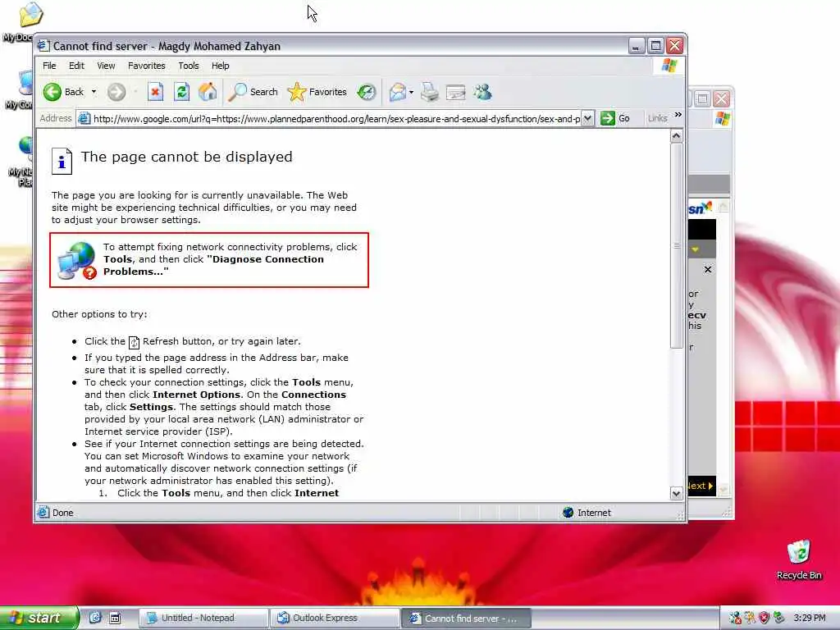Viewport: 840px width, 630px height.
Task: Click the grey Forward arrow button
Action: tap(116, 92)
